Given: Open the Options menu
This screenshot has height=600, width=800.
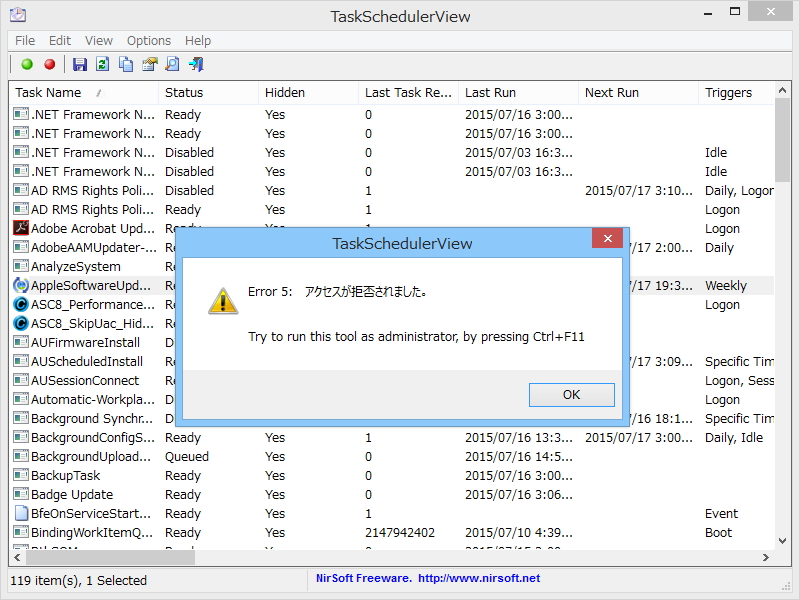Looking at the screenshot, I should (148, 40).
